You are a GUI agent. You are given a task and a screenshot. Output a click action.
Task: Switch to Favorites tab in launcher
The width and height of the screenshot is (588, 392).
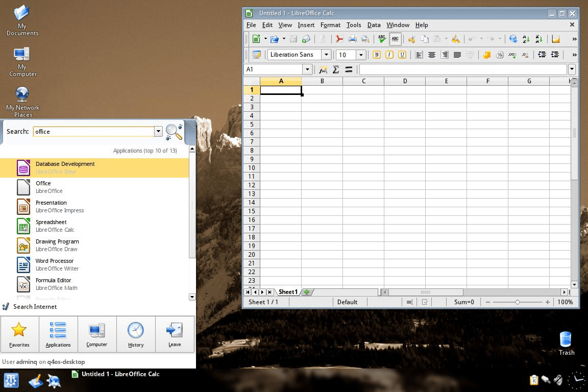19,334
